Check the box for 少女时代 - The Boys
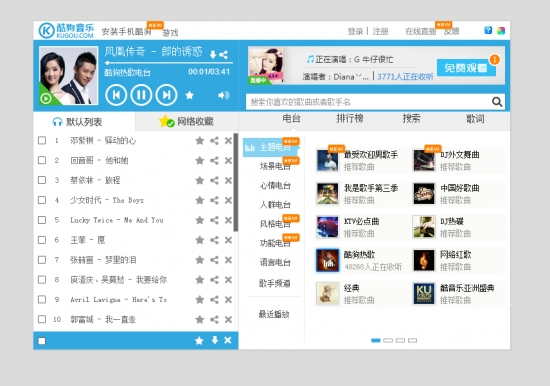Image resolution: width=550 pixels, height=386 pixels. point(42,200)
